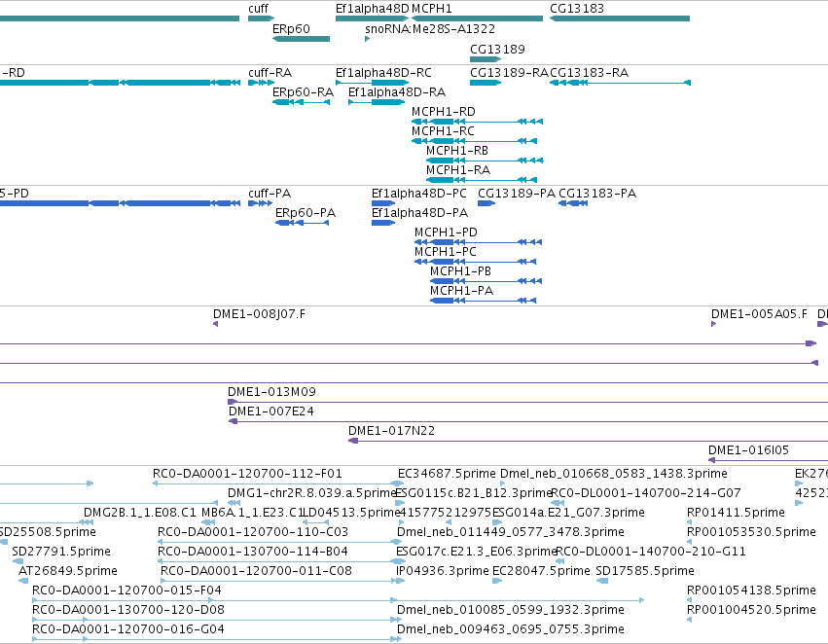The width and height of the screenshot is (828, 644).
Task: Select transcript Ef1alpha48D-RA
Action: (377, 102)
